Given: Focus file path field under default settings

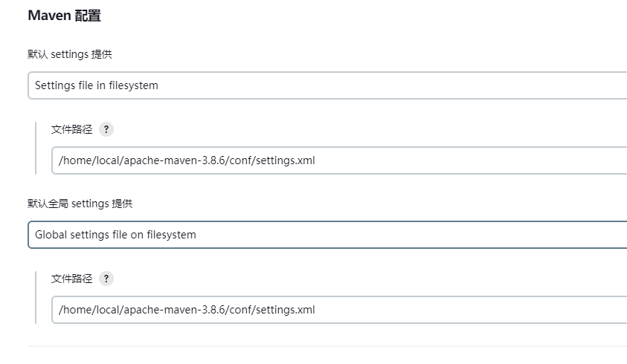Looking at the screenshot, I should (x=339, y=160).
